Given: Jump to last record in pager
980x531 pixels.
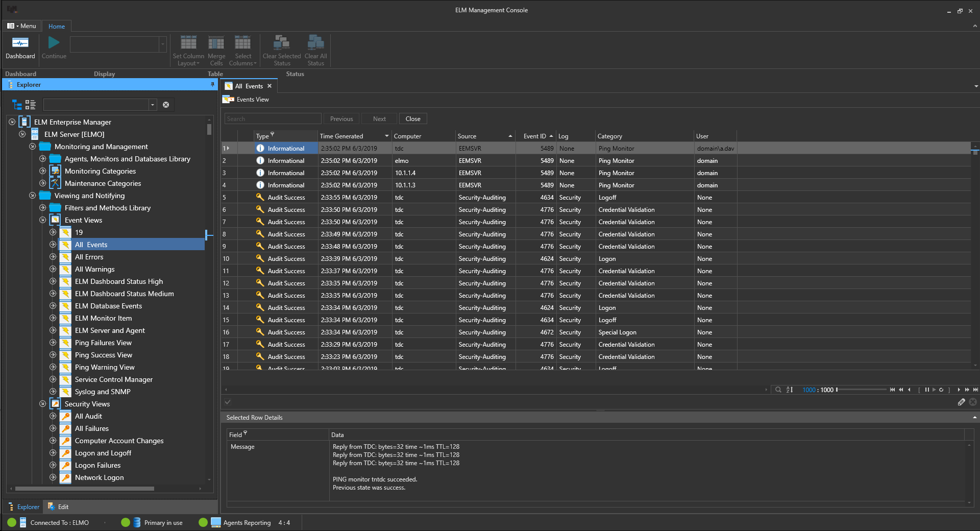Looking at the screenshot, I should tap(975, 390).
